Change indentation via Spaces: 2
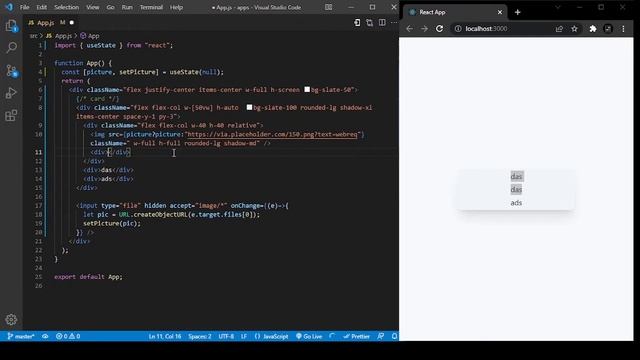This screenshot has width=640, height=360. pos(200,336)
